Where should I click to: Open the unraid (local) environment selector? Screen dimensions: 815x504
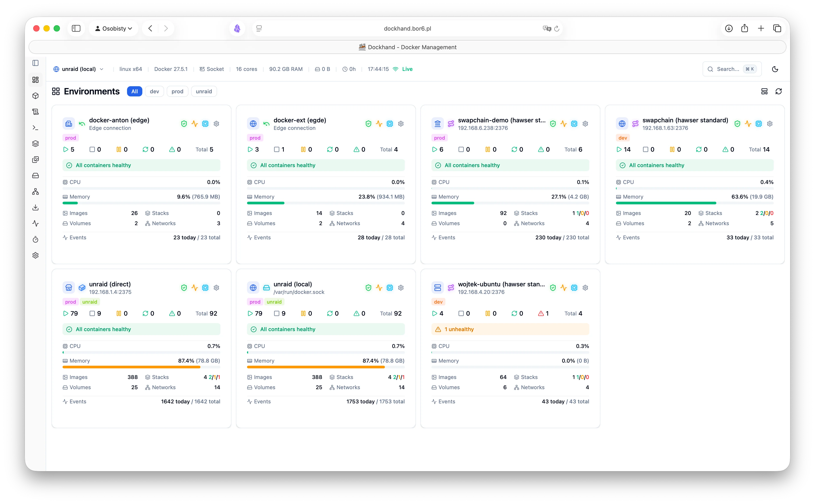(x=79, y=69)
